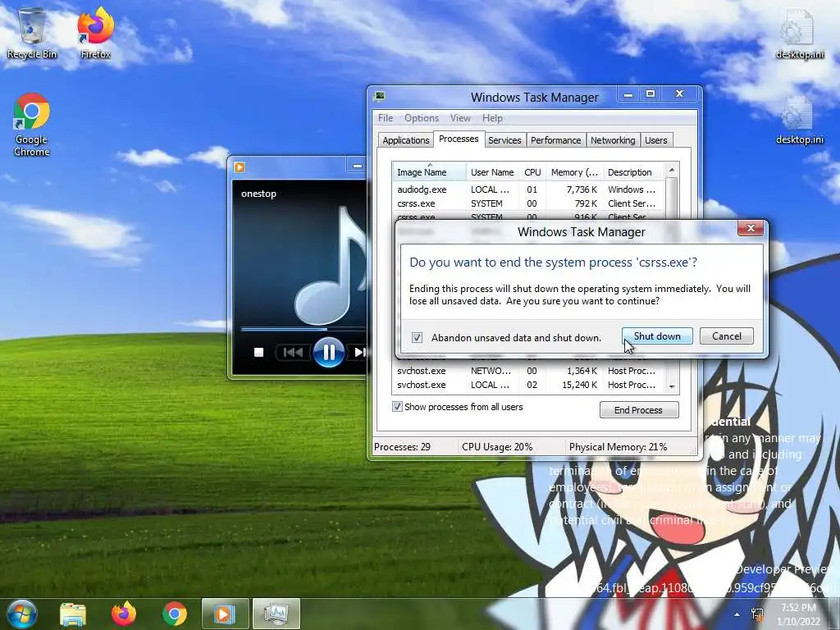
Task: Open the Firefox desktop shortcut
Action: point(95,33)
